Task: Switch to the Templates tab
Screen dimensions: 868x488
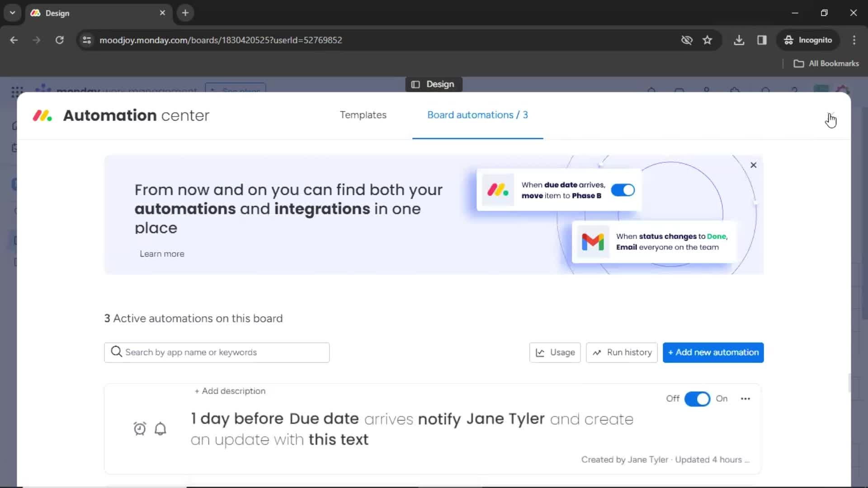Action: point(363,115)
